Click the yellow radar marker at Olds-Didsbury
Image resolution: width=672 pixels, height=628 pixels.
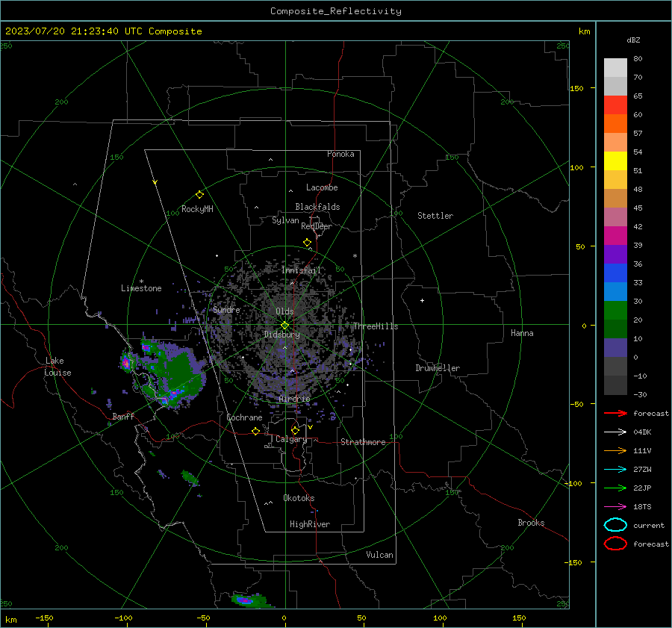(284, 325)
